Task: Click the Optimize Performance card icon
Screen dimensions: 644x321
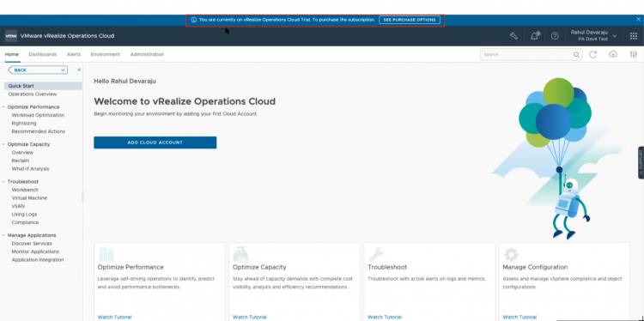Action: [106, 255]
